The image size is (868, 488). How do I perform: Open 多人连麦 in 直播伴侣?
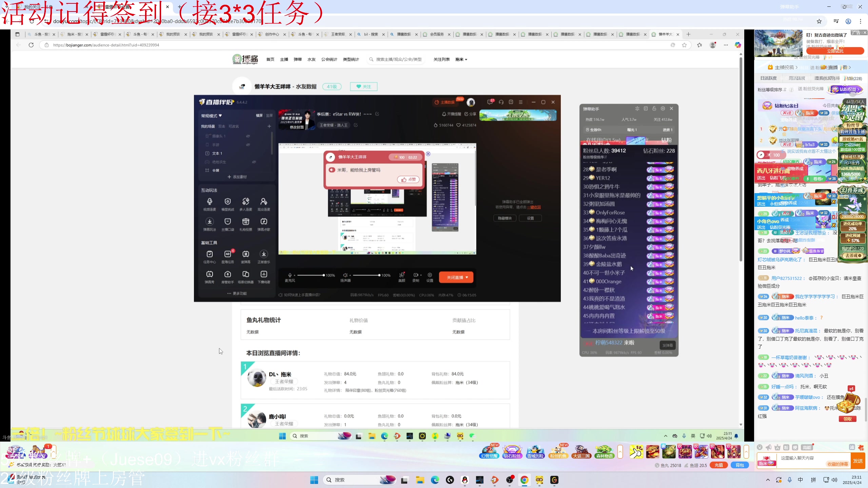(245, 204)
